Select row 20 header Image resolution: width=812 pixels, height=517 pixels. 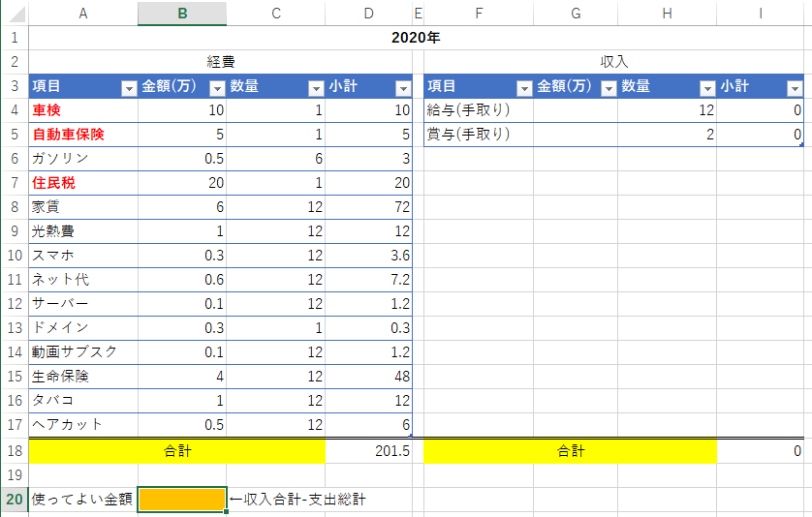[15, 500]
